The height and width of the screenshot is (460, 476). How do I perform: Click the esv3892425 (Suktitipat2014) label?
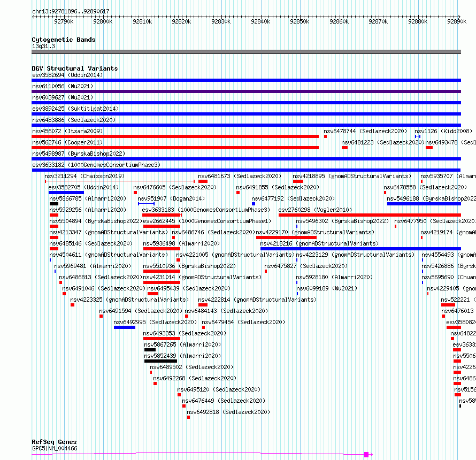click(x=75, y=109)
